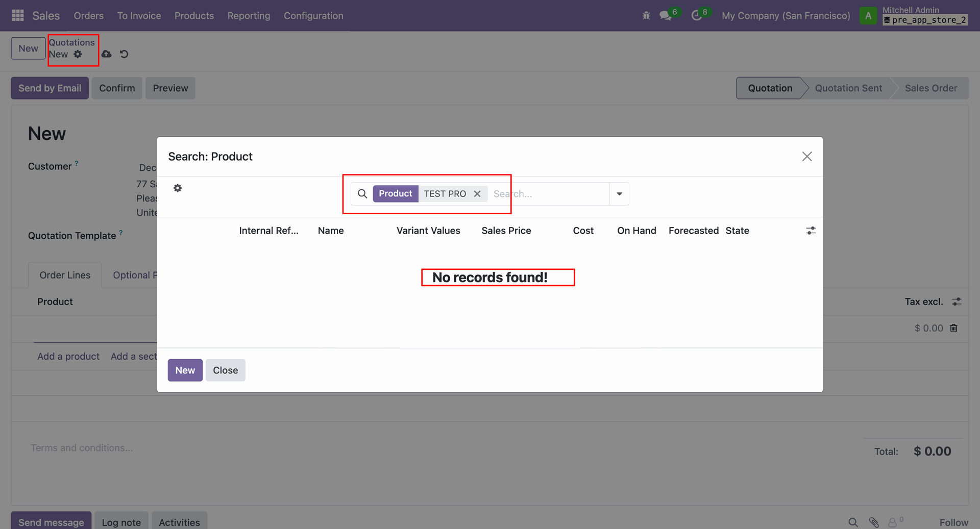Click the gear icon beside New breadcrumb
The height and width of the screenshot is (529, 980).
coord(78,54)
